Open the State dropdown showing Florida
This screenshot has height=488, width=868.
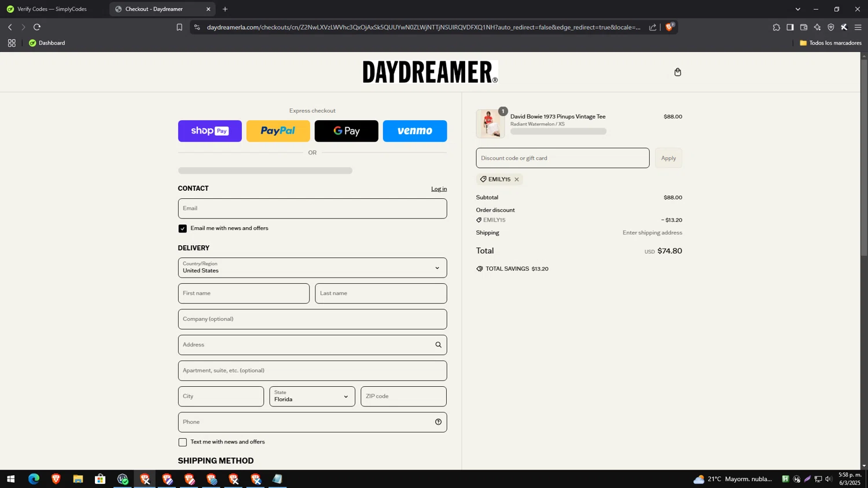312,397
